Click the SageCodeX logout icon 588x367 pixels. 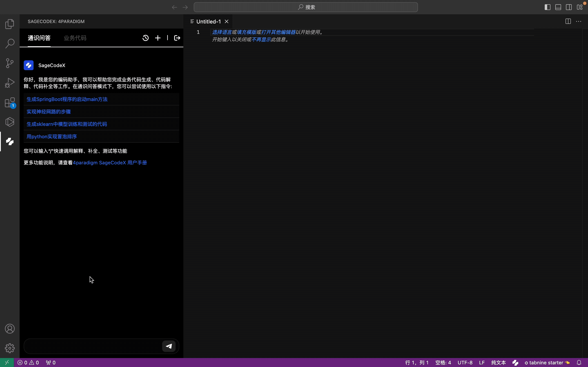point(177,38)
